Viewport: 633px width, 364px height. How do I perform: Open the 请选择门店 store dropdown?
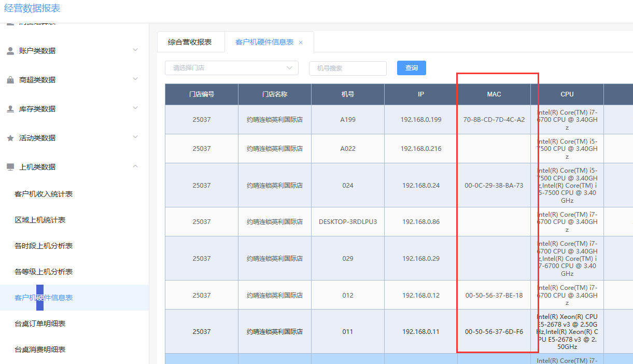(x=232, y=68)
